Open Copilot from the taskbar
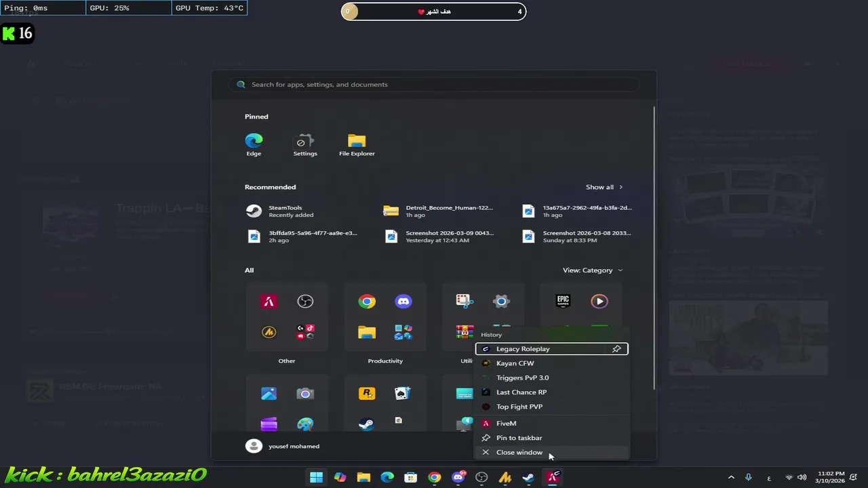 (x=340, y=477)
